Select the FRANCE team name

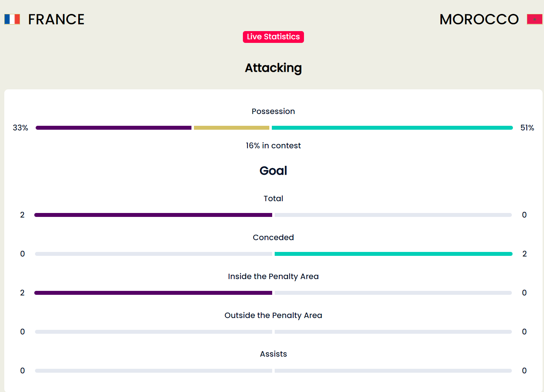(x=56, y=19)
